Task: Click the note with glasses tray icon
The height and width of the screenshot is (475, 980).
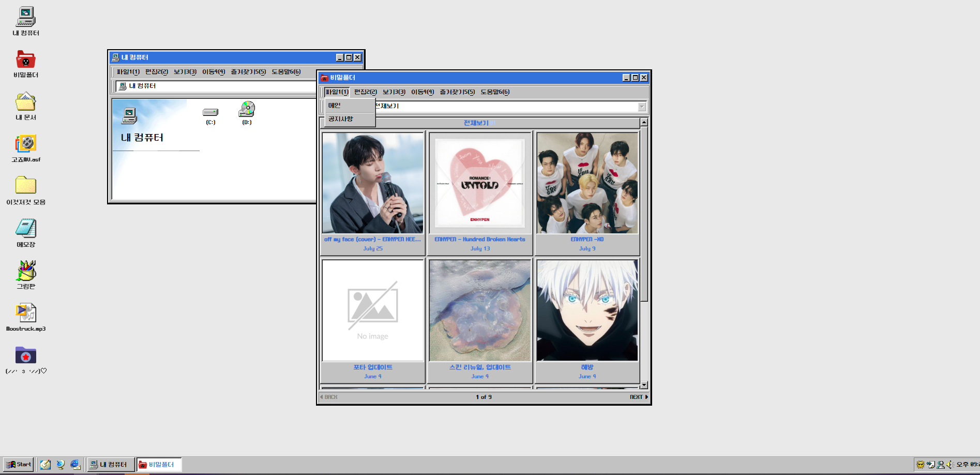Action: click(x=931, y=465)
